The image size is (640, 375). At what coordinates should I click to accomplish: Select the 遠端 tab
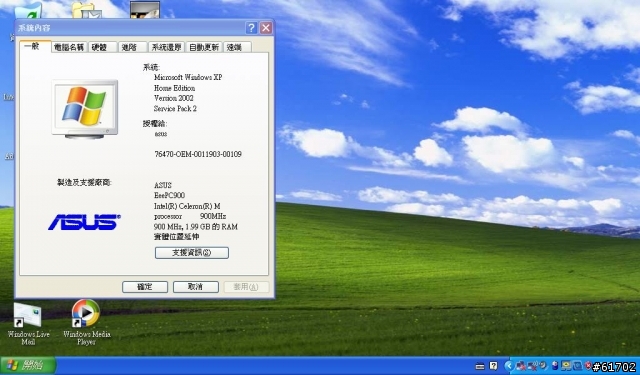tap(237, 47)
